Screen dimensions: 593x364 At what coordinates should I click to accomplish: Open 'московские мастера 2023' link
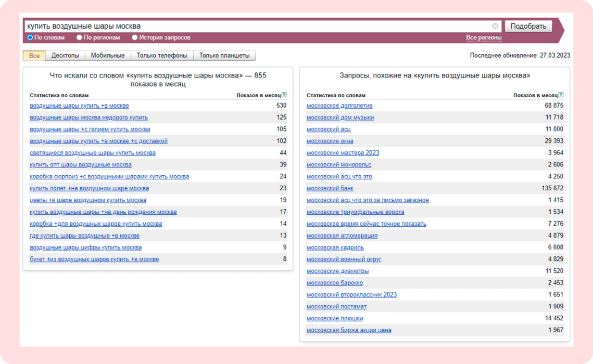pyautogui.click(x=343, y=153)
